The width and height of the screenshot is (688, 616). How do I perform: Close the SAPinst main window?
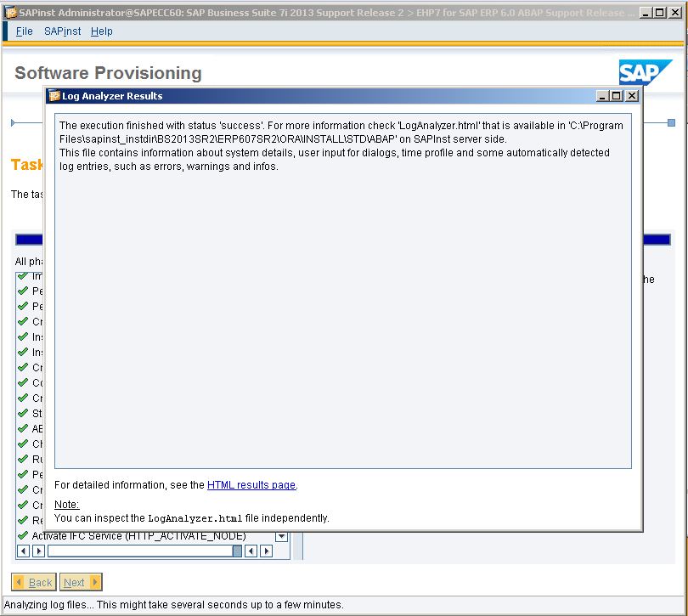[x=676, y=12]
